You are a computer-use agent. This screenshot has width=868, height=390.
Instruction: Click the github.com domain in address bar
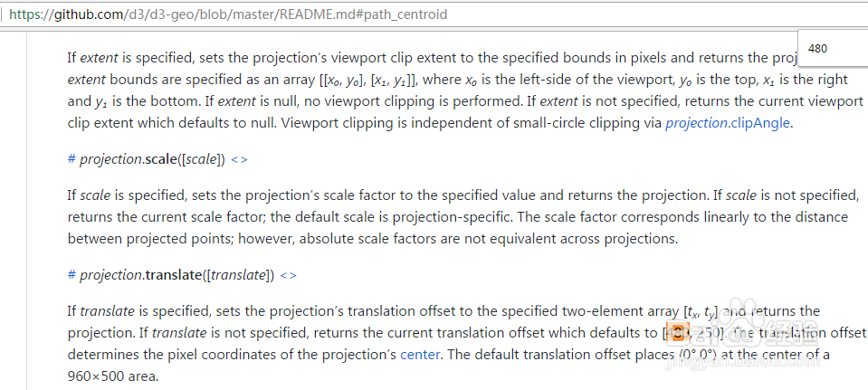click(x=88, y=14)
